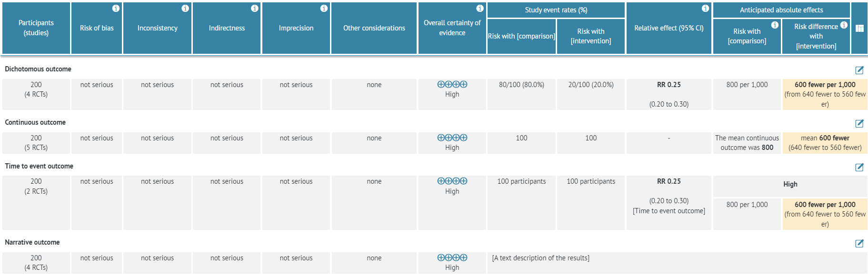Click High certainty rating in Continuous row
Screen dimensions: 868x277
[x=452, y=143]
